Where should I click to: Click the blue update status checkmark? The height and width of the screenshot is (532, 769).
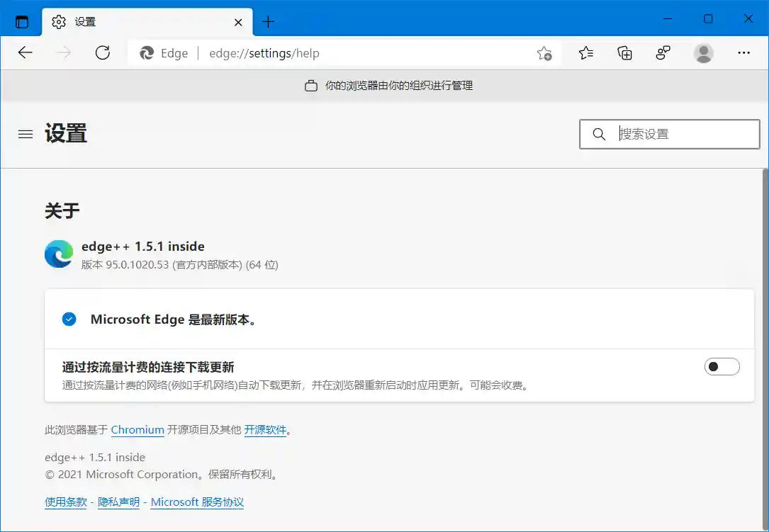pyautogui.click(x=69, y=319)
